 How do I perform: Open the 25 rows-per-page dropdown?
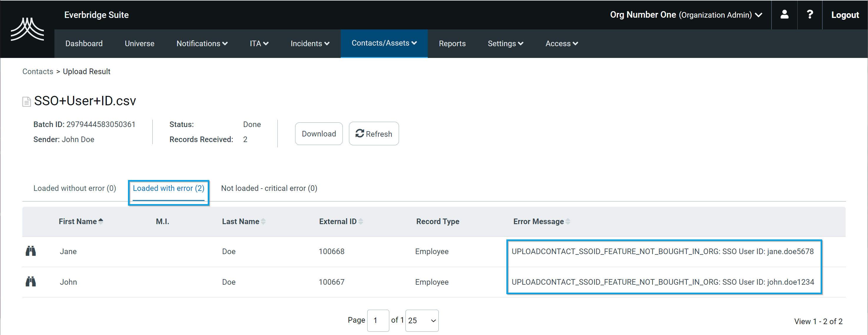(422, 320)
